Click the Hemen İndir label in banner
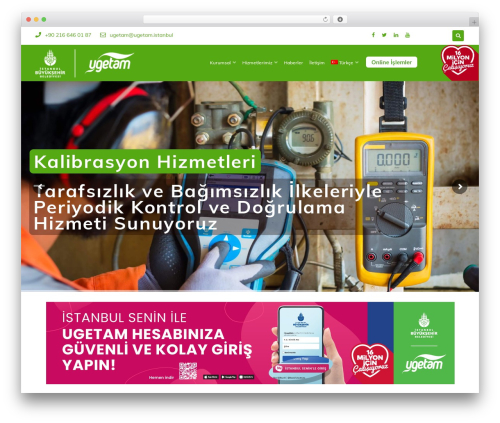This screenshot has height=423, width=500. click(x=161, y=377)
